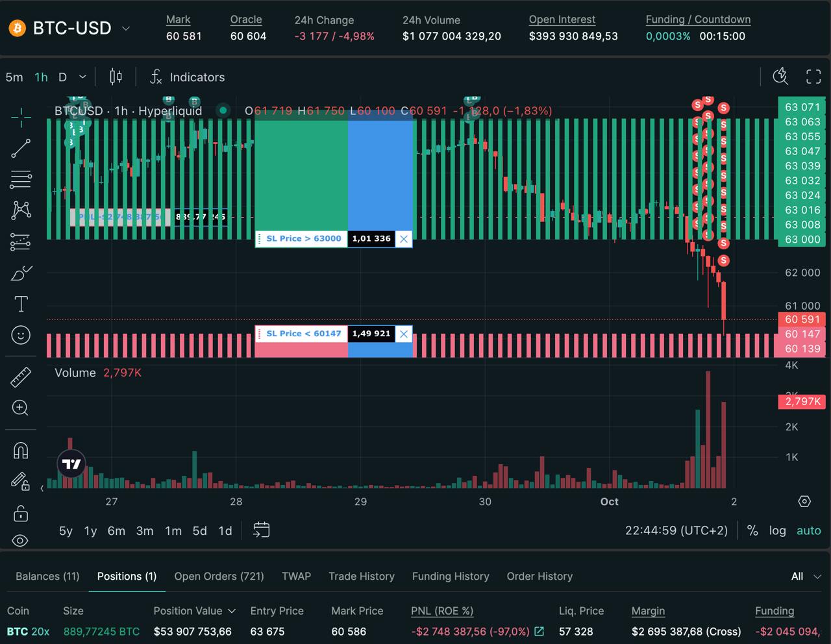The image size is (831, 644).
Task: Open the go to date calendar
Action: point(261,530)
